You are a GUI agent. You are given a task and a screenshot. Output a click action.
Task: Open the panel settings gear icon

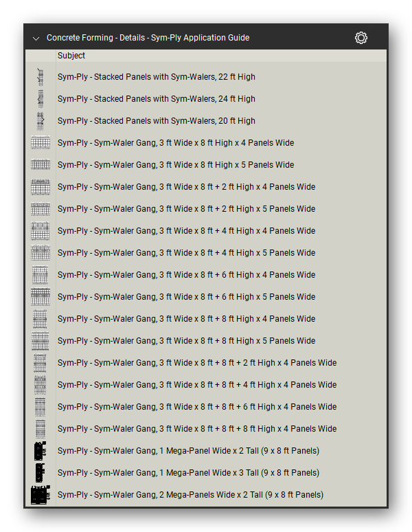click(x=360, y=38)
